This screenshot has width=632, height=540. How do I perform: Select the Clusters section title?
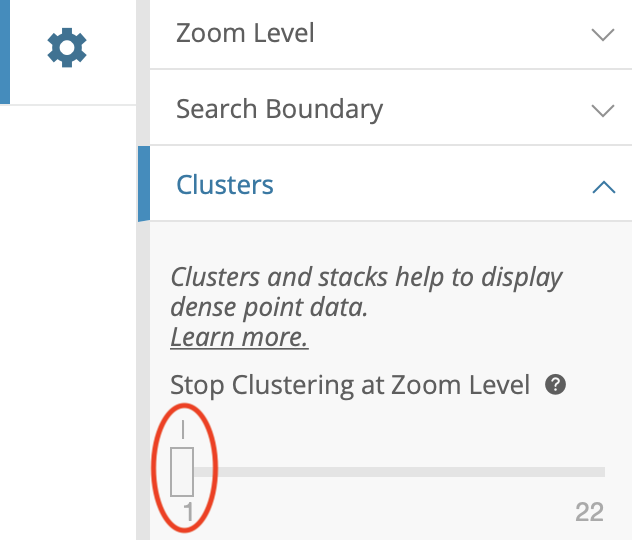(225, 185)
